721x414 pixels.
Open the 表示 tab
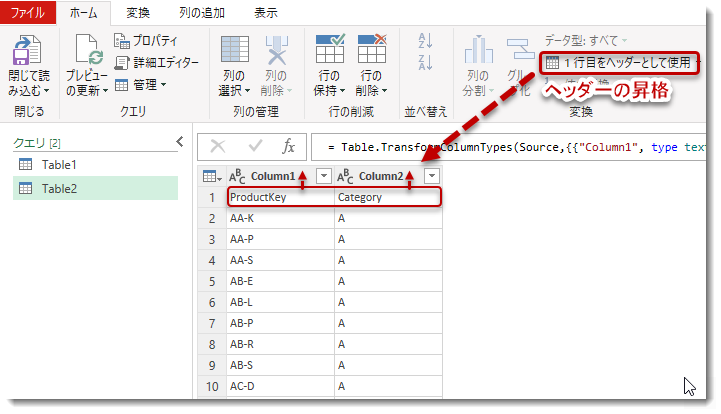point(266,13)
